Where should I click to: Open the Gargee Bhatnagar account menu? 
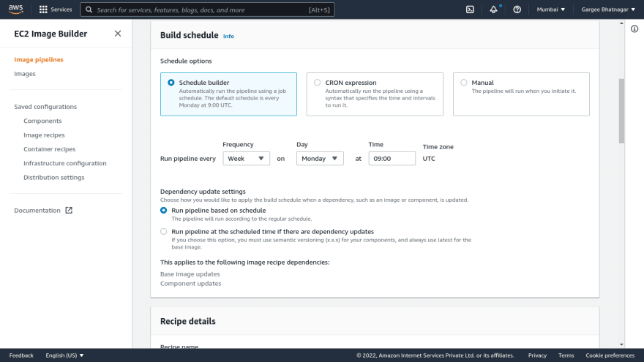tap(608, 10)
